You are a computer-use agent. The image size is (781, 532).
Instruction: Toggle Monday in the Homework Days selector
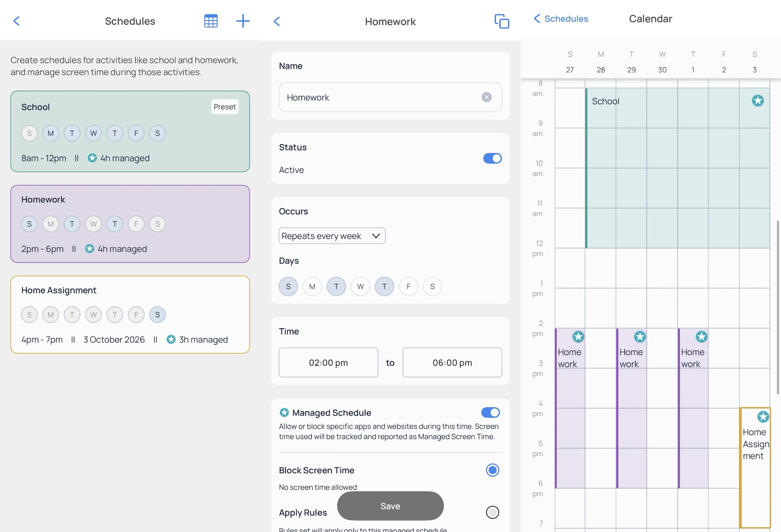pyautogui.click(x=312, y=286)
